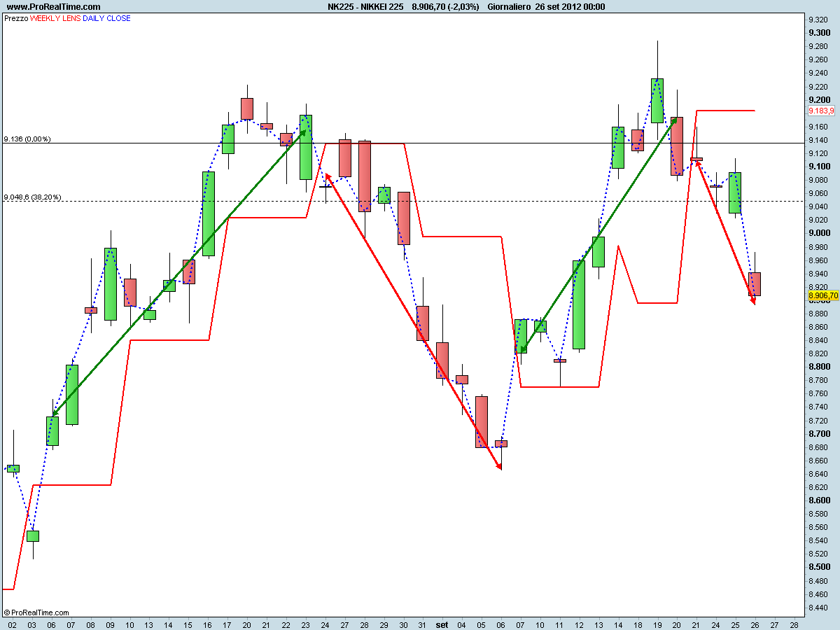Select the DAILY CLOSE indicator label
This screenshot has width=840, height=630.
pyautogui.click(x=107, y=18)
